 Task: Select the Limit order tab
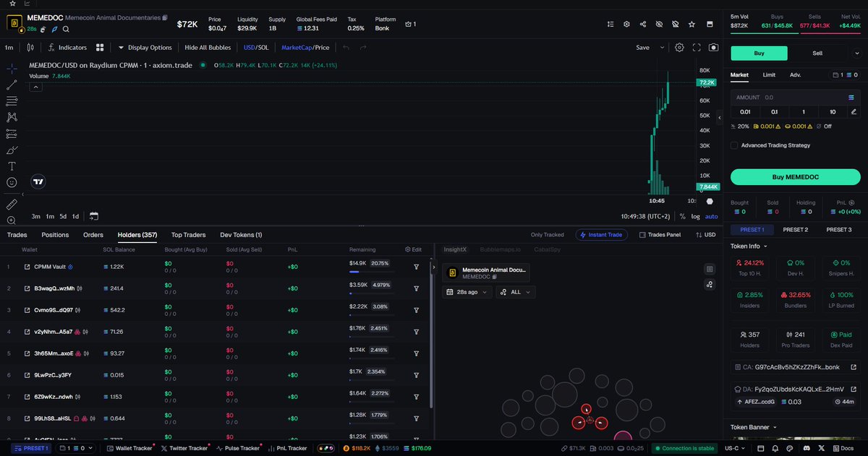pos(769,74)
